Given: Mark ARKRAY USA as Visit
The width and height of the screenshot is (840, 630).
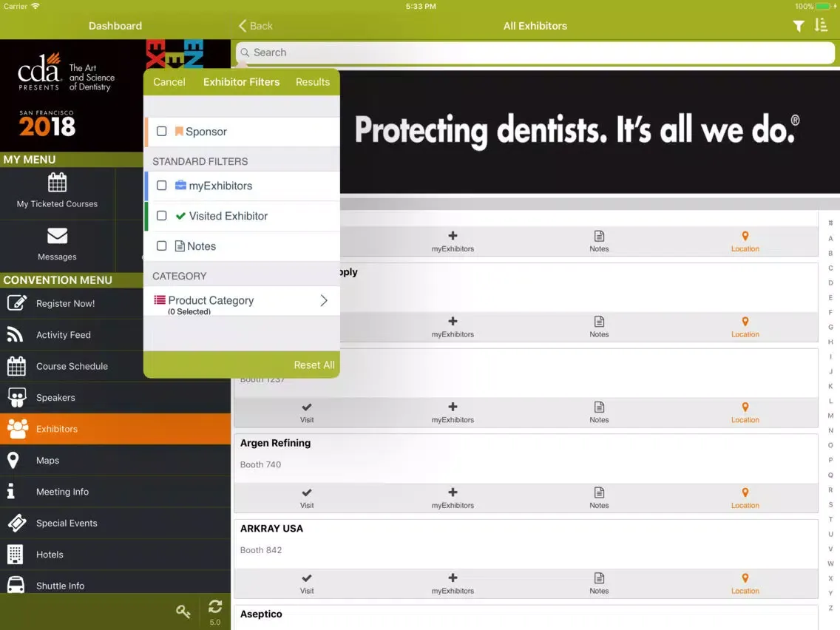Looking at the screenshot, I should point(307,583).
